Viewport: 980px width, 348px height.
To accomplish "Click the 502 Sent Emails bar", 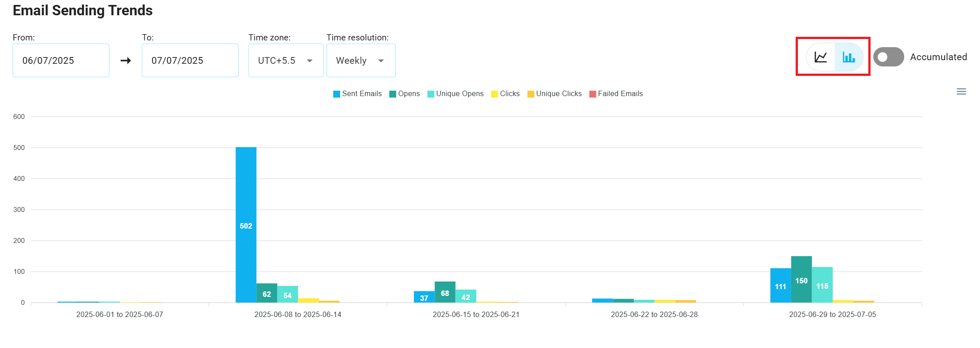I will 246,225.
